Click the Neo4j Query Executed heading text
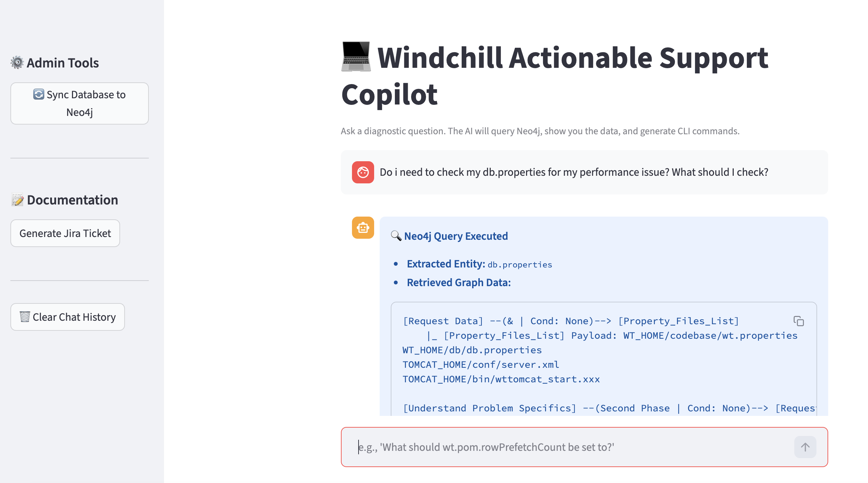This screenshot has height=483, width=868. pos(456,236)
